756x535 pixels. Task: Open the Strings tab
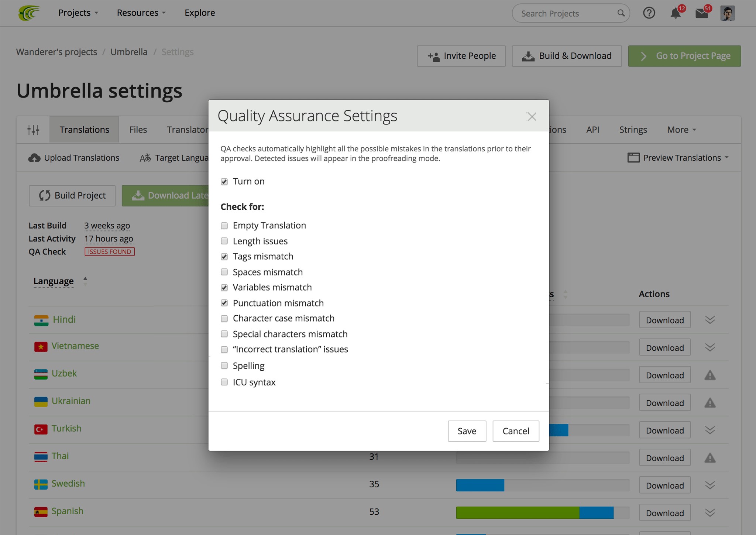pos(633,130)
